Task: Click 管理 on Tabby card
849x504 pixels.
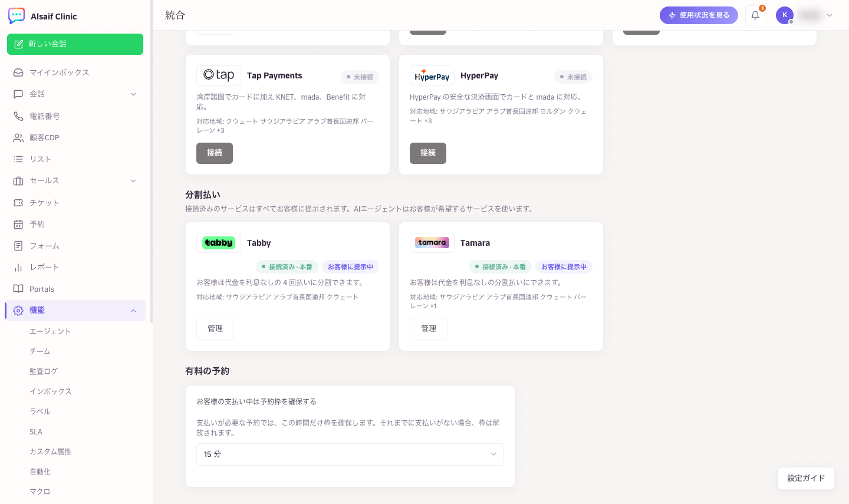Action: click(215, 329)
